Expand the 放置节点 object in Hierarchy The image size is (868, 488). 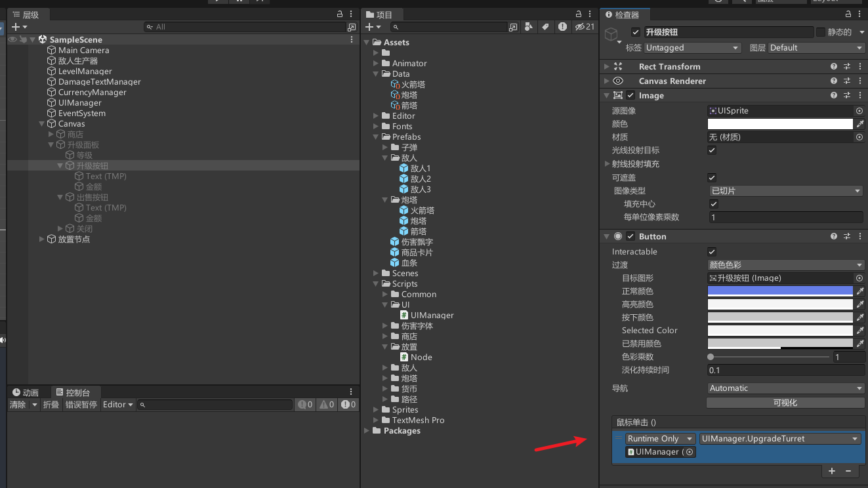pos(42,239)
